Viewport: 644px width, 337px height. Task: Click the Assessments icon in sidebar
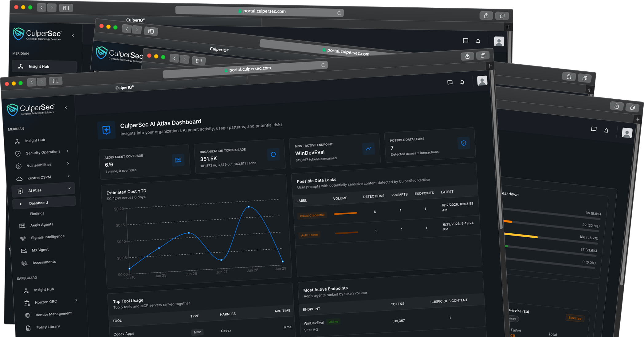pos(25,263)
